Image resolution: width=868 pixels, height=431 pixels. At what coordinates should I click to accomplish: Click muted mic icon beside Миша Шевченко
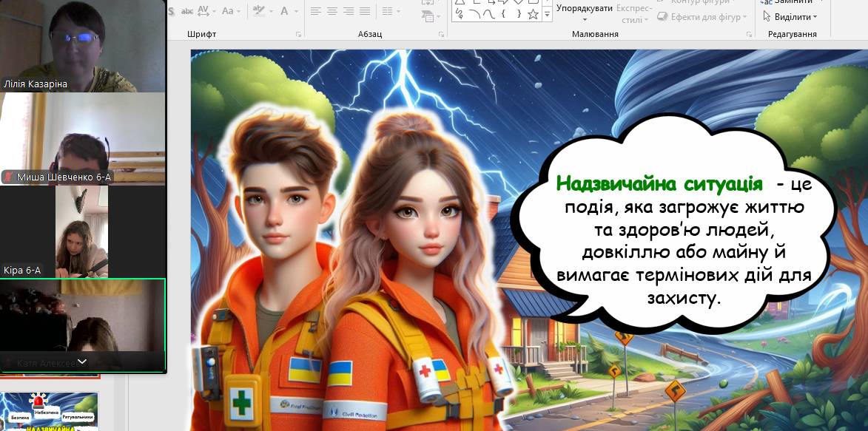point(9,177)
